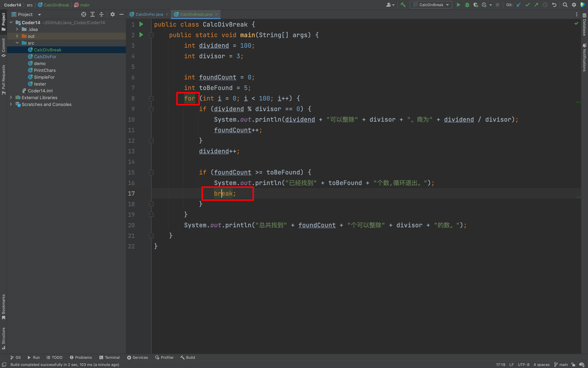The image size is (588, 368).
Task: Fold the for loop at line 8
Action: [151, 98]
